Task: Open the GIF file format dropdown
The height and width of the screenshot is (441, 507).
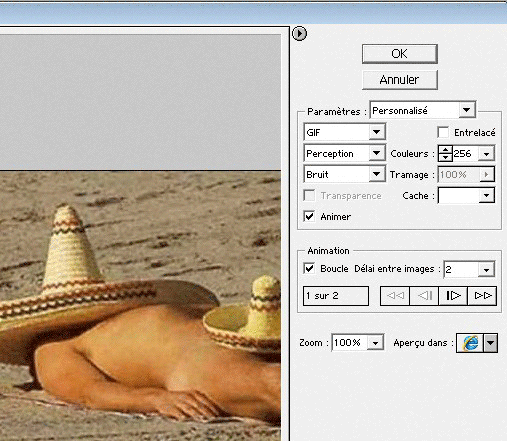Action: point(345,132)
